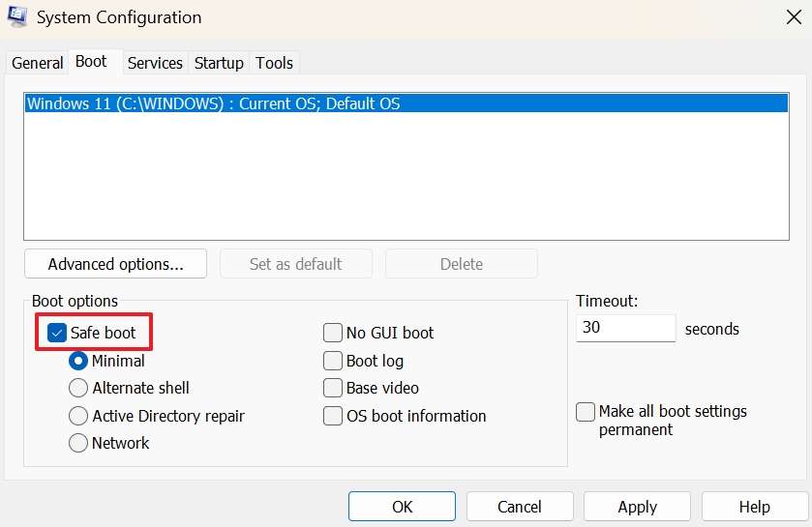Choose the Network safe boot option
The height and width of the screenshot is (527, 812).
(78, 443)
